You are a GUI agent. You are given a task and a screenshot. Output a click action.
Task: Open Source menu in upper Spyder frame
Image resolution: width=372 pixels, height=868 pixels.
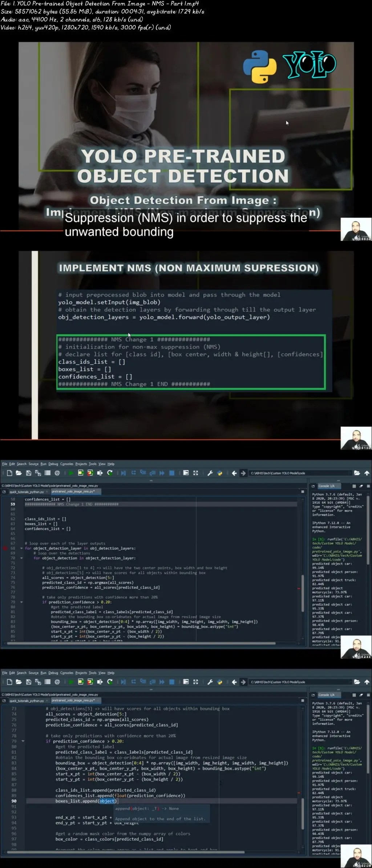tap(33, 464)
